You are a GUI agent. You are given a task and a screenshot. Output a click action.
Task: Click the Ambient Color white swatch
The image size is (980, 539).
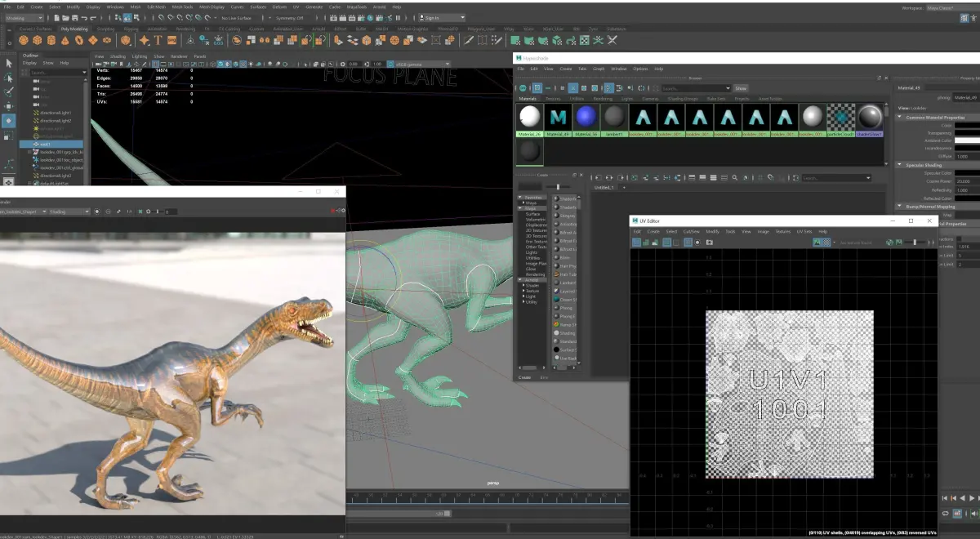click(967, 140)
